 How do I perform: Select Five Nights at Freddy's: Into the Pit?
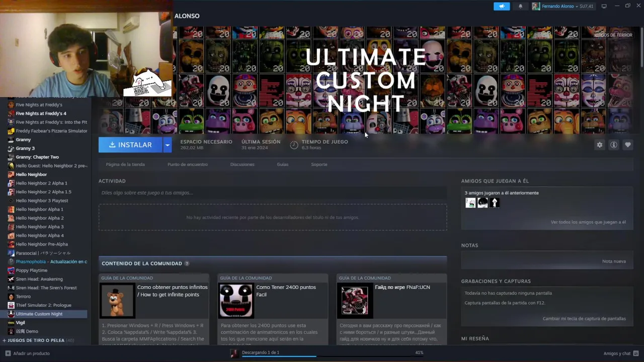pos(51,122)
